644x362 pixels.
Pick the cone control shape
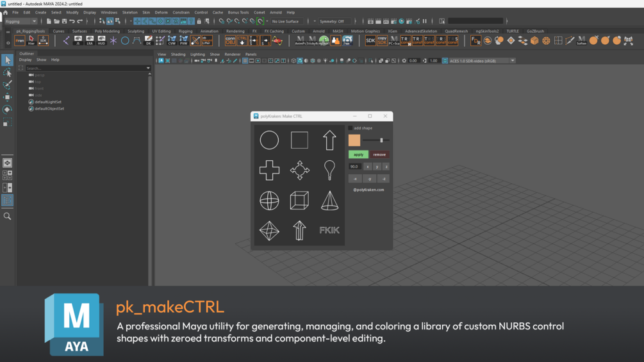tap(329, 201)
